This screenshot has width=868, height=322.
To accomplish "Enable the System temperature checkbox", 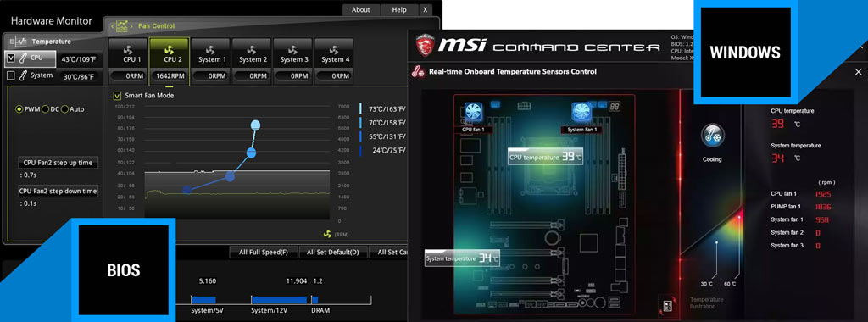I will coord(10,75).
